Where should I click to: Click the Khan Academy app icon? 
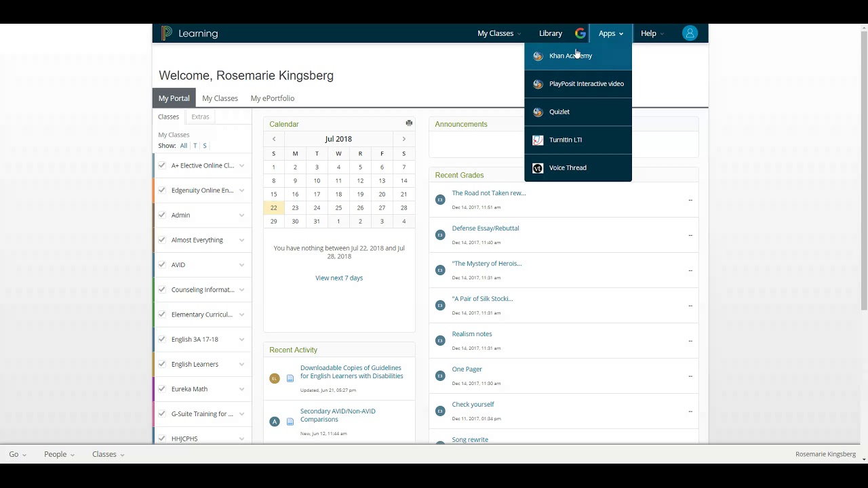538,56
